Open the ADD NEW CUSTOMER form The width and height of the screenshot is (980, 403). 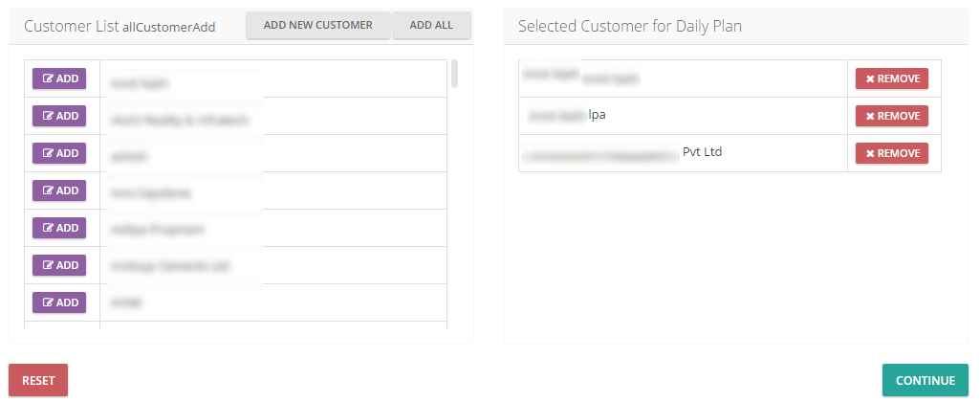pyautogui.click(x=318, y=25)
